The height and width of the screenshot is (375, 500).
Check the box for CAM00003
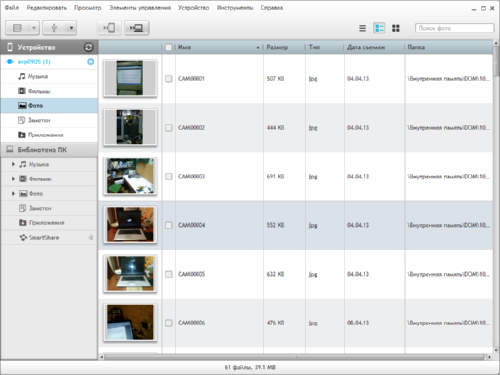169,176
